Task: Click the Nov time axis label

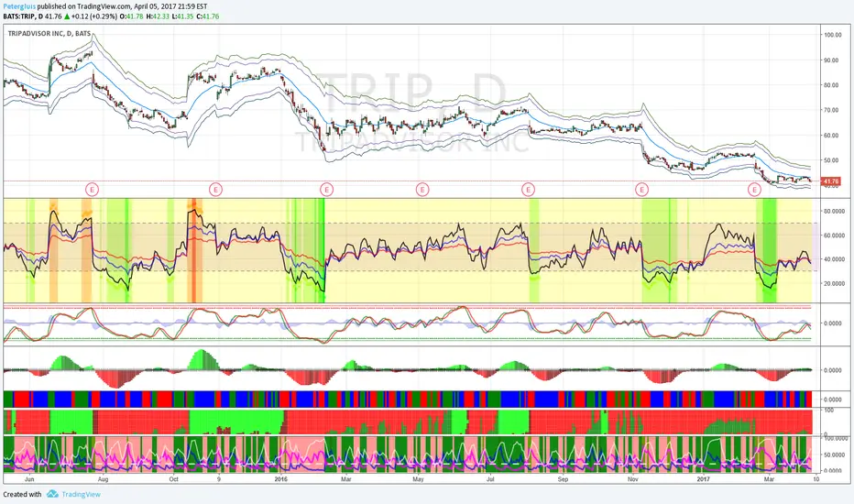Action: pos(633,479)
